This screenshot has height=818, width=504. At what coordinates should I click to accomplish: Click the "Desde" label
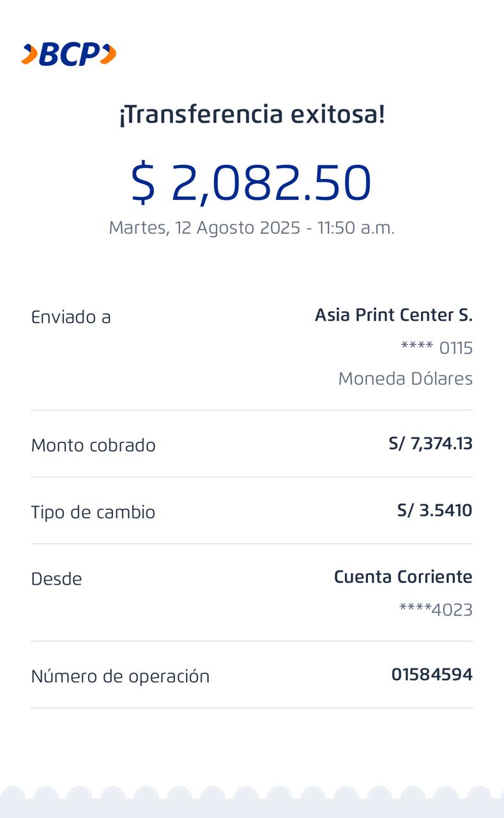click(56, 579)
